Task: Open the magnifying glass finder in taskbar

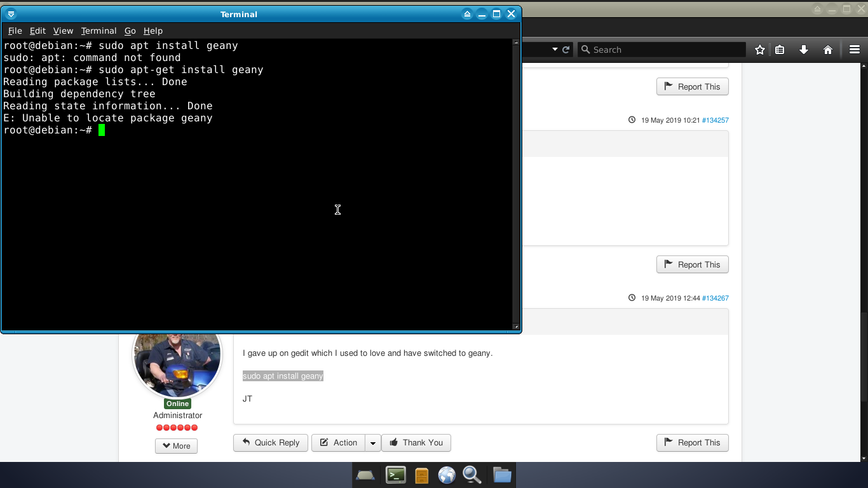Action: (471, 475)
